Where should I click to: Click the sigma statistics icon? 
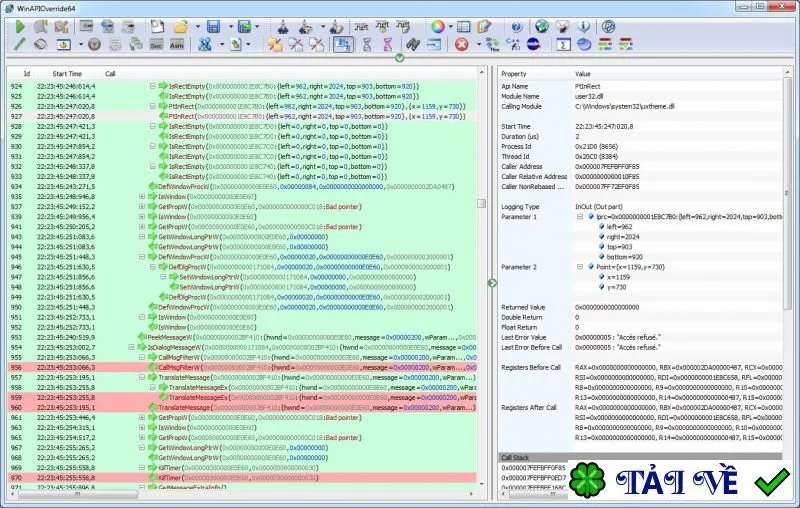pyautogui.click(x=563, y=45)
